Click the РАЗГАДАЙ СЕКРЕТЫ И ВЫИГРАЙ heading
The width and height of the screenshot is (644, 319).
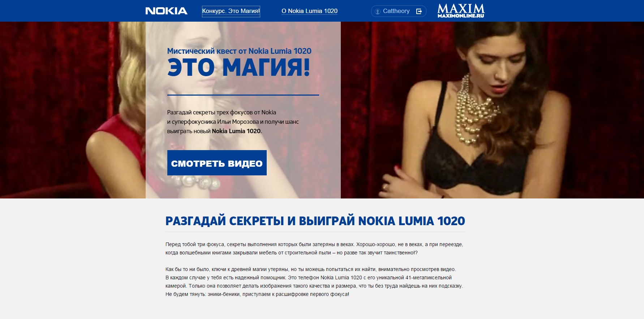315,221
